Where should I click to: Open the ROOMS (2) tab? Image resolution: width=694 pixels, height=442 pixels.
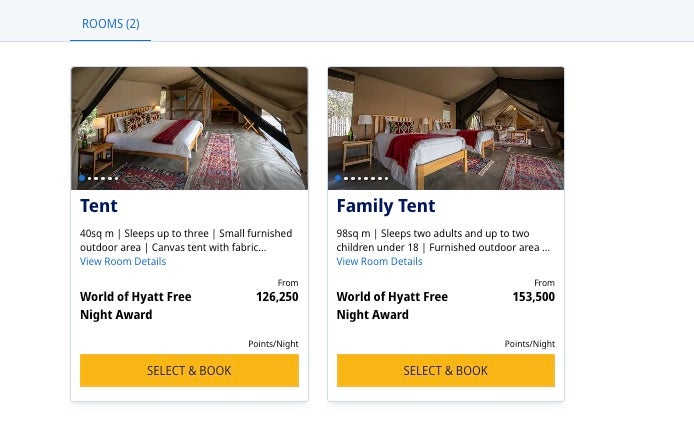pos(110,23)
